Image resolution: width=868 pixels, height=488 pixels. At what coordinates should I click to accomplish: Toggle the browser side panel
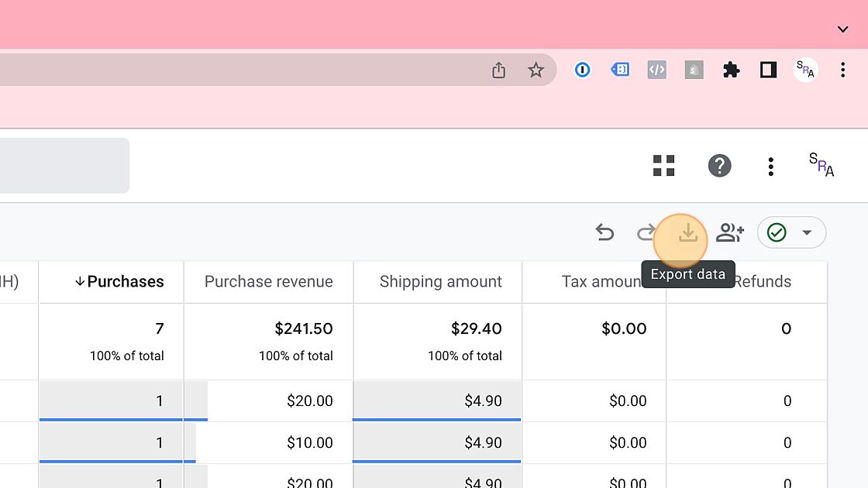(768, 70)
